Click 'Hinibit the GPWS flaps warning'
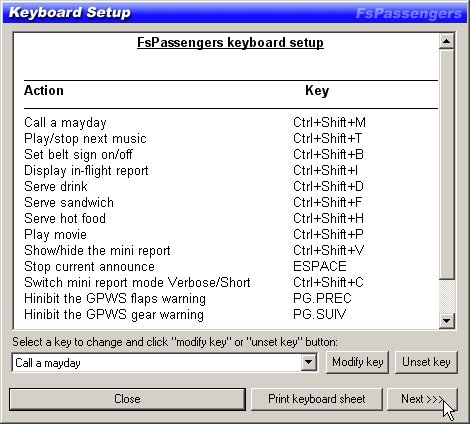The image size is (470, 424). pyautogui.click(x=115, y=298)
